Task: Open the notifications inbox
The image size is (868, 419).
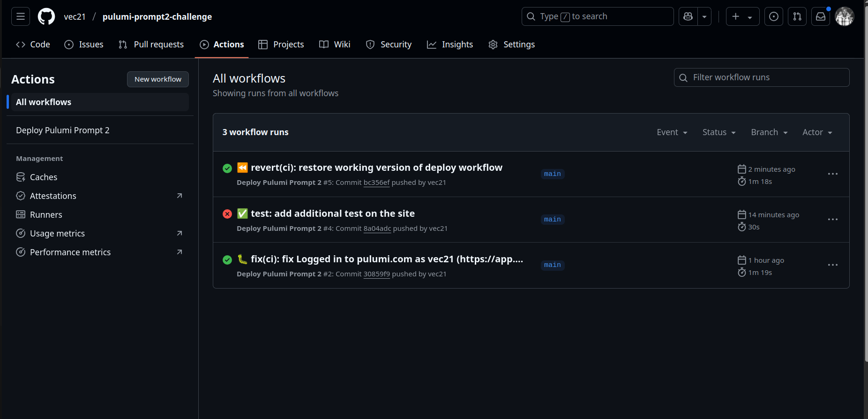Action: click(x=821, y=16)
